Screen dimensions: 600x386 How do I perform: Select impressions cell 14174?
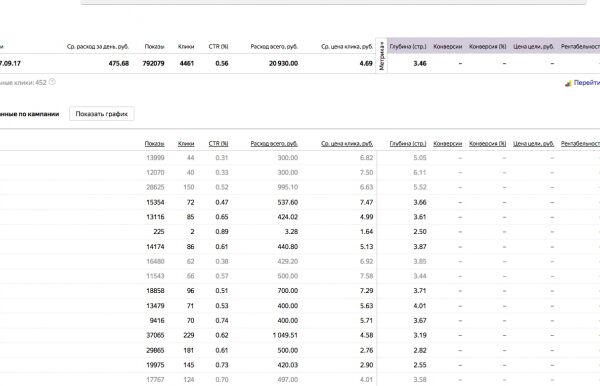[155, 247]
